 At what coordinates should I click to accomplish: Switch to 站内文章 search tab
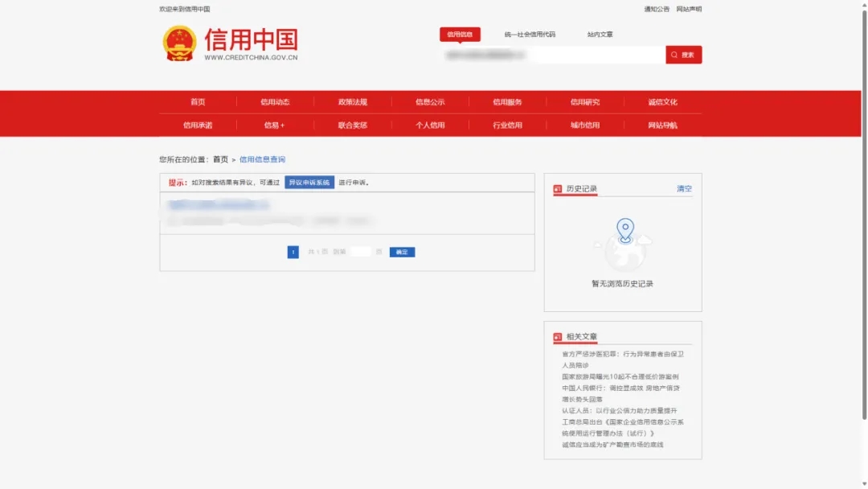pos(600,35)
